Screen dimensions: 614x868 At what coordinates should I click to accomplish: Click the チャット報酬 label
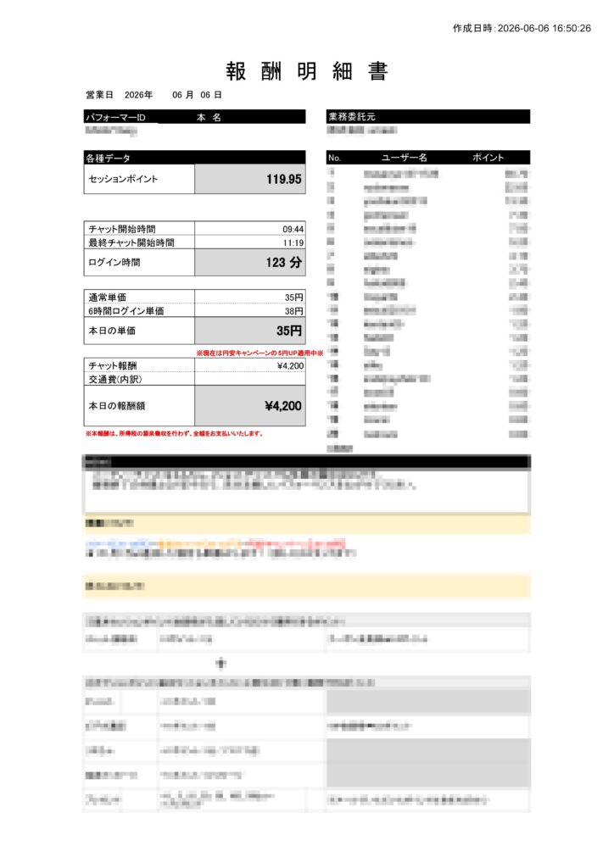(113, 365)
